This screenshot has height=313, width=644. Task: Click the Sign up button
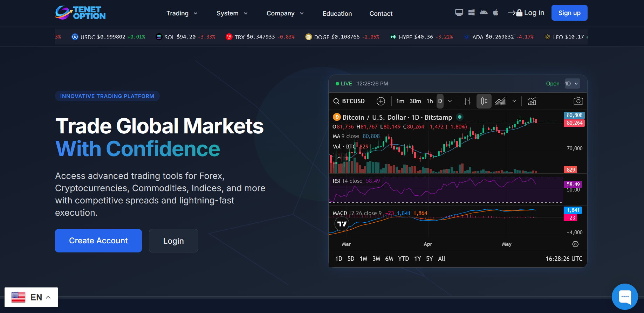tap(569, 13)
